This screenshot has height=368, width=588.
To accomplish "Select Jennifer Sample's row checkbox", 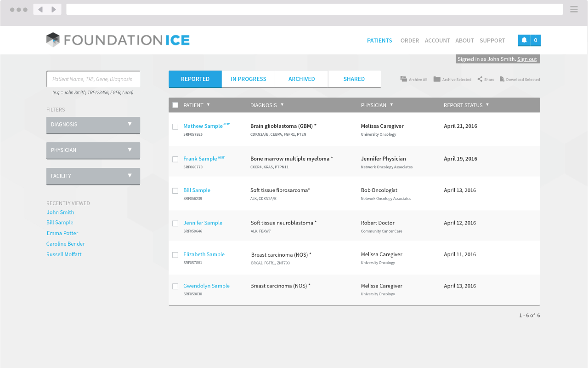I will coord(175,224).
